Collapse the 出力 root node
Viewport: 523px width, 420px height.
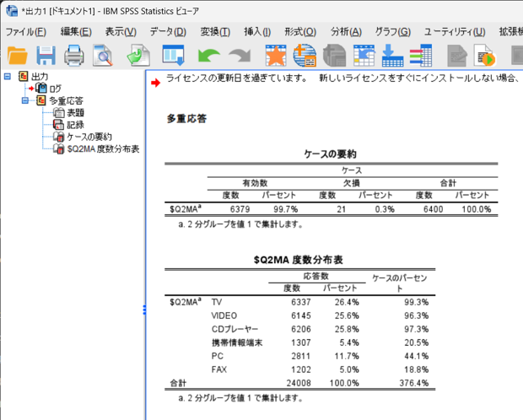[x=8, y=77]
